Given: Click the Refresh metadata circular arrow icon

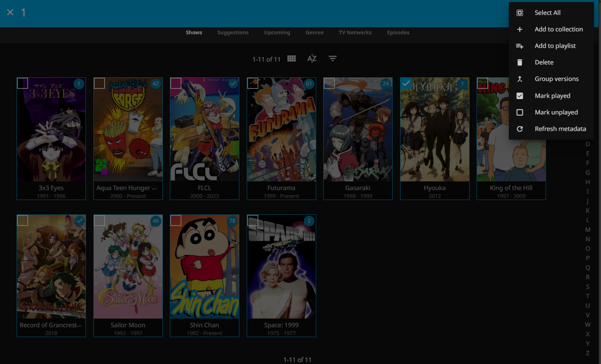Looking at the screenshot, I should click(x=520, y=129).
